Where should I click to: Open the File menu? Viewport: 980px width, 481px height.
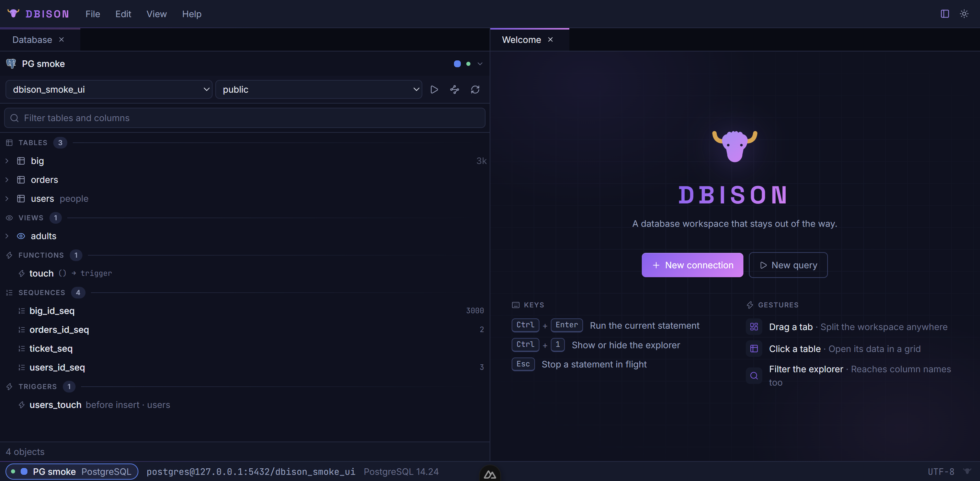[x=93, y=14]
